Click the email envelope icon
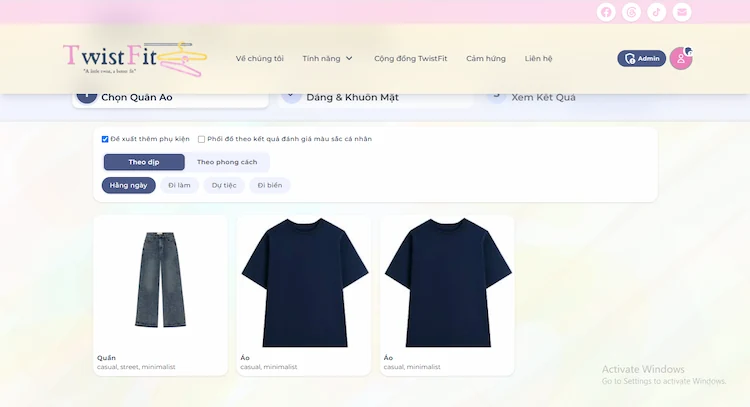 pos(682,12)
